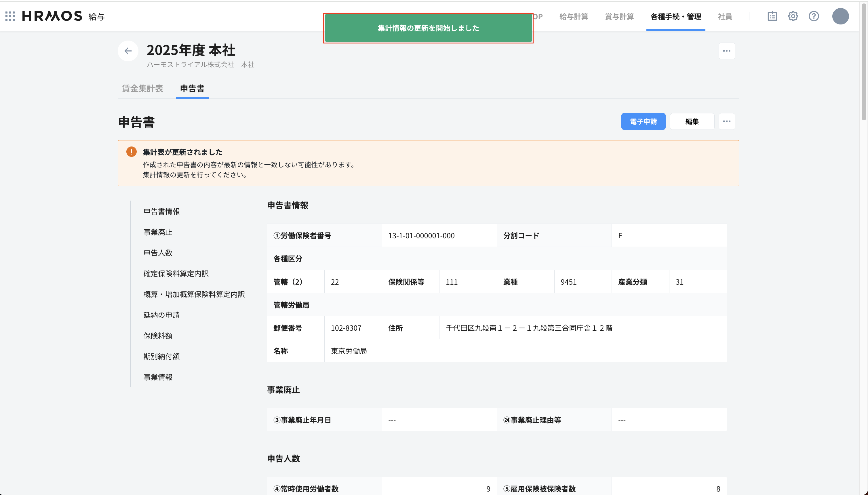Open the help question mark icon
The height and width of the screenshot is (495, 868).
click(x=814, y=16)
